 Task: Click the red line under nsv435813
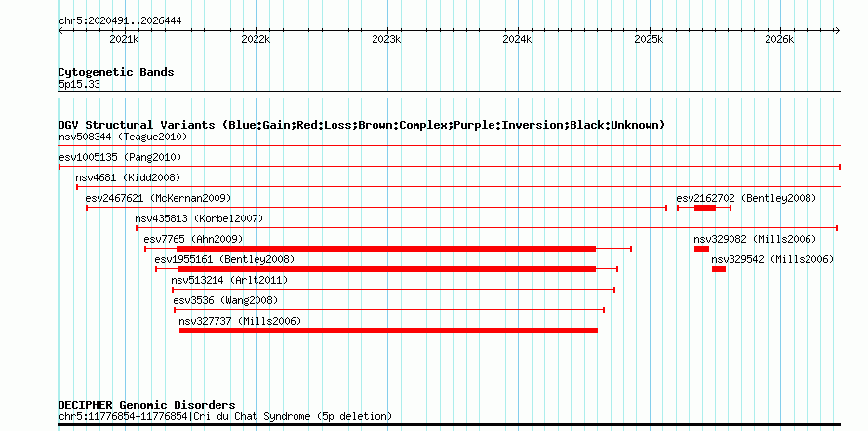click(x=487, y=228)
